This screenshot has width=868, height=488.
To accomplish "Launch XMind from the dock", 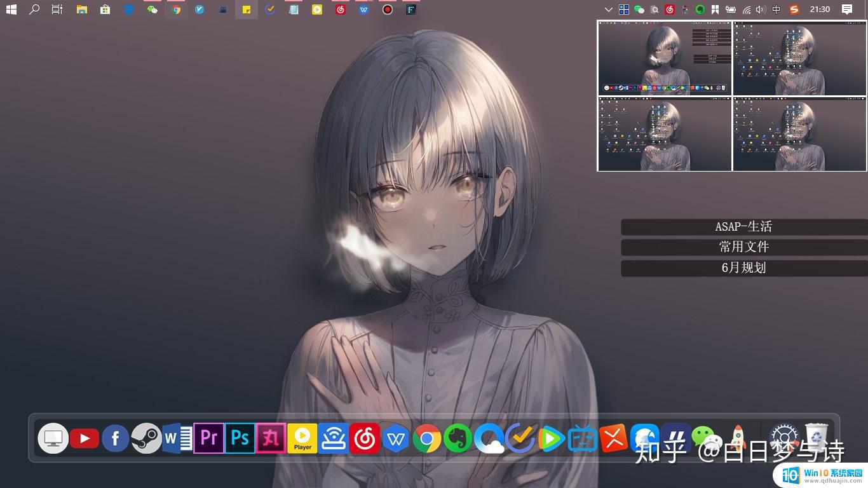I will tap(614, 438).
